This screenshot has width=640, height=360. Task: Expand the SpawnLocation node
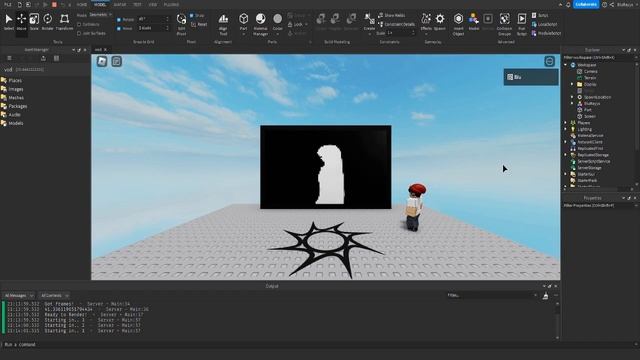coord(572,97)
